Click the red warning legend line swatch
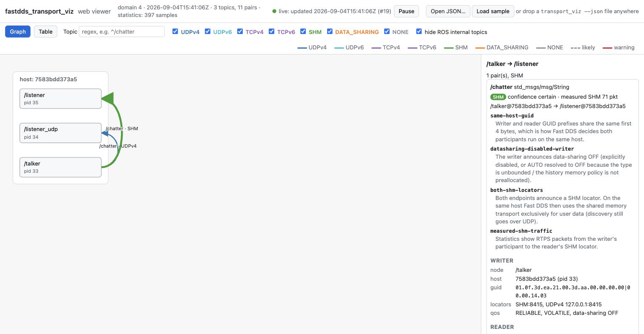 click(607, 48)
